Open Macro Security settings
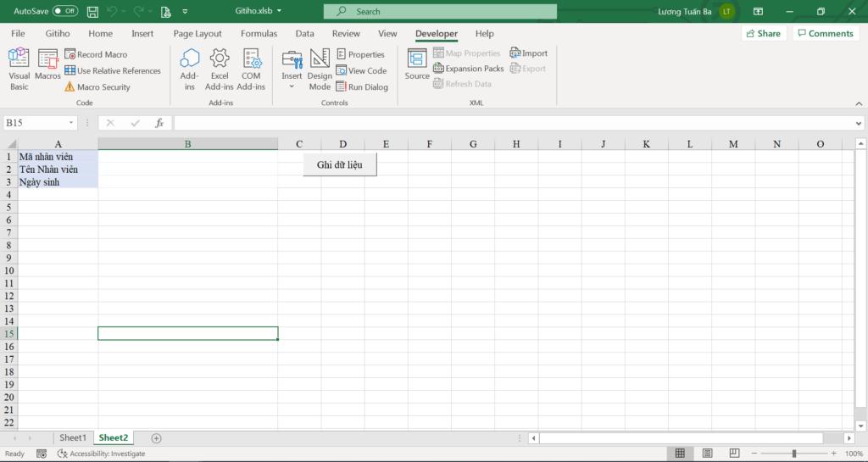 (x=97, y=86)
